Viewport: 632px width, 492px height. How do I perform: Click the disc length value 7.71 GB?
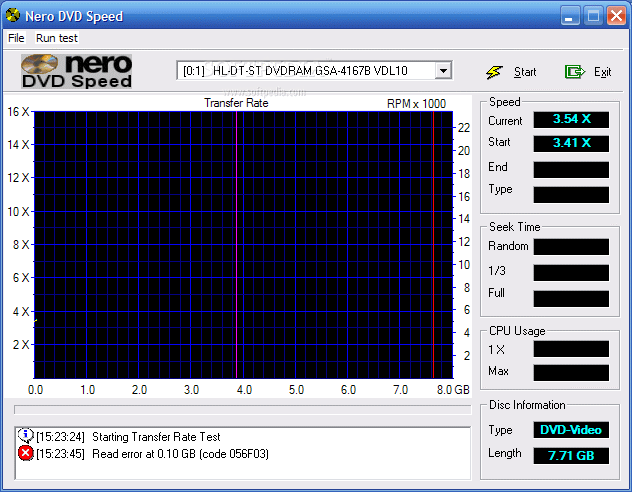click(x=571, y=456)
